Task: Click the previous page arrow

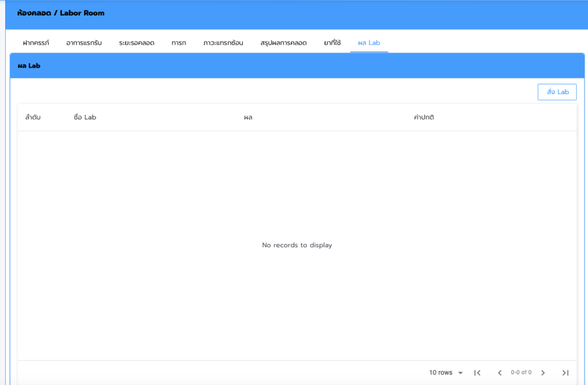Action: [x=500, y=373]
